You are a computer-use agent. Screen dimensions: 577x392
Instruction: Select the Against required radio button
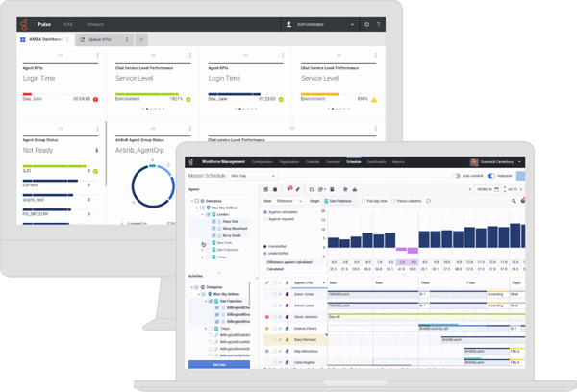(x=266, y=218)
